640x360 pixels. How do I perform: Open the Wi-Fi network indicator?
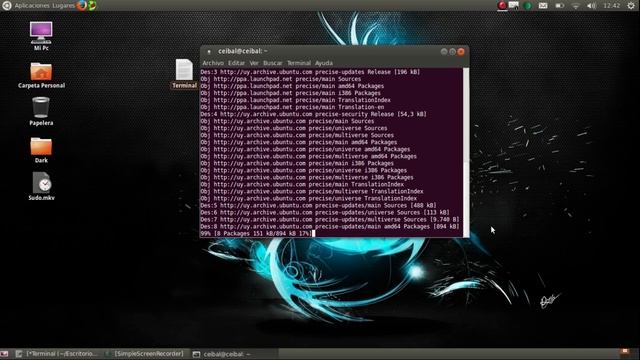[x=576, y=6]
